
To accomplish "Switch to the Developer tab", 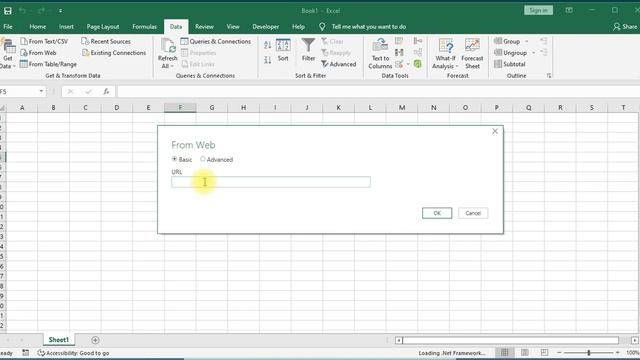I will pos(266,27).
